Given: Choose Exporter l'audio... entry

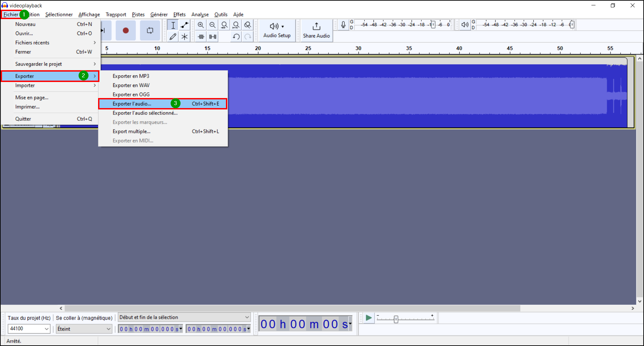Looking at the screenshot, I should (x=163, y=104).
